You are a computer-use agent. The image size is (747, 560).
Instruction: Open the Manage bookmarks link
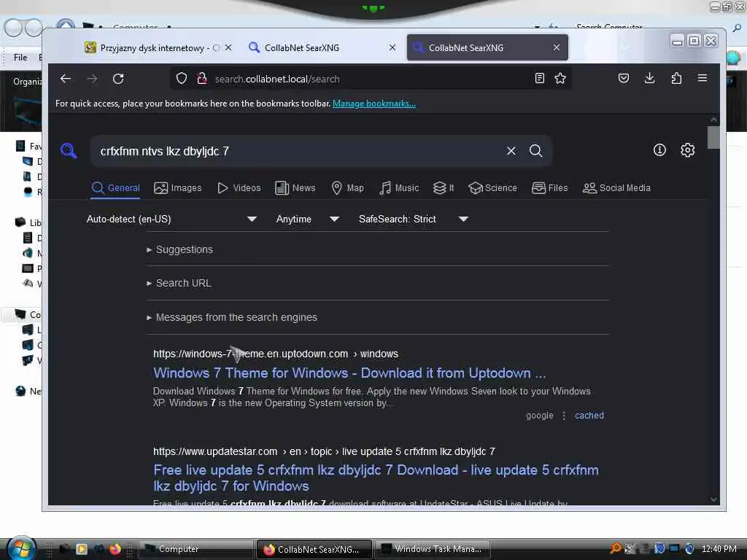(x=374, y=104)
